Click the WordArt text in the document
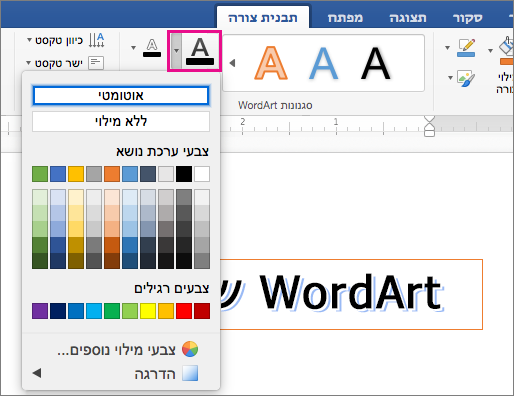Viewport: 514px width, 396px height. 352,292
